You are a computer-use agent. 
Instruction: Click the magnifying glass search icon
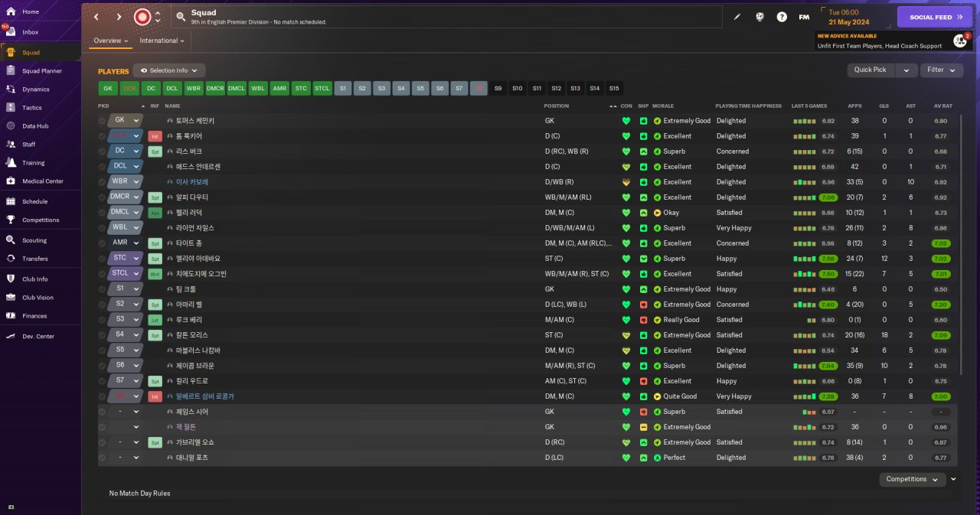coord(180,17)
